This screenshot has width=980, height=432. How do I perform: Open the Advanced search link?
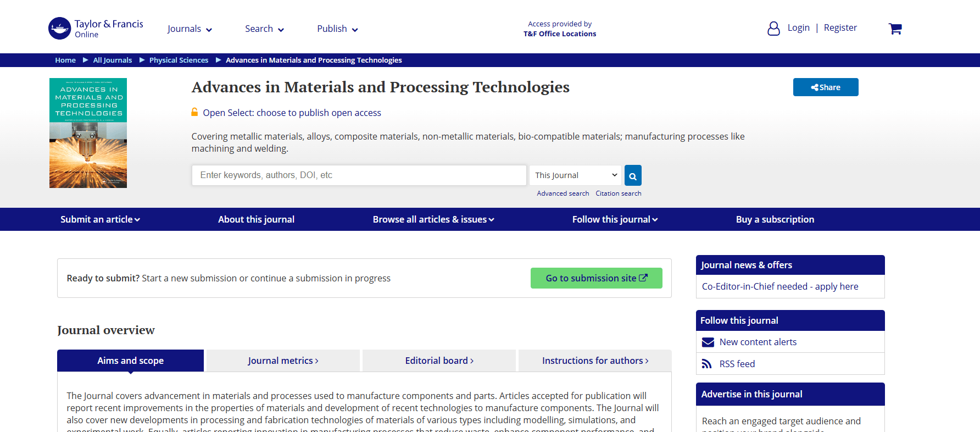563,193
